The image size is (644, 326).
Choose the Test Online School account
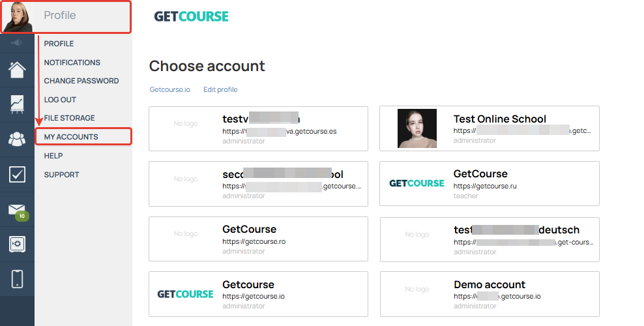point(489,128)
